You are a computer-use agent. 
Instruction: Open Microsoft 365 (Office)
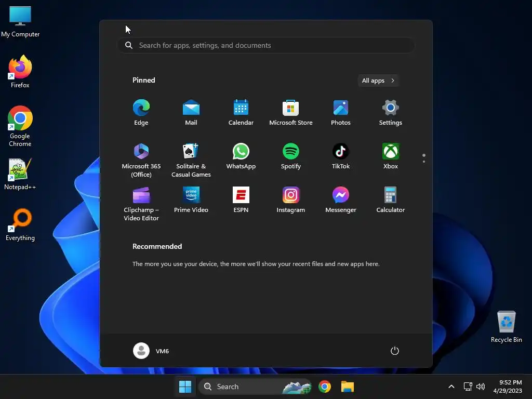click(x=141, y=160)
